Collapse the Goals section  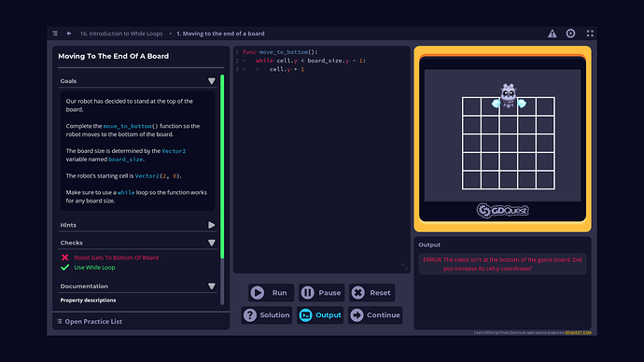[x=211, y=81]
